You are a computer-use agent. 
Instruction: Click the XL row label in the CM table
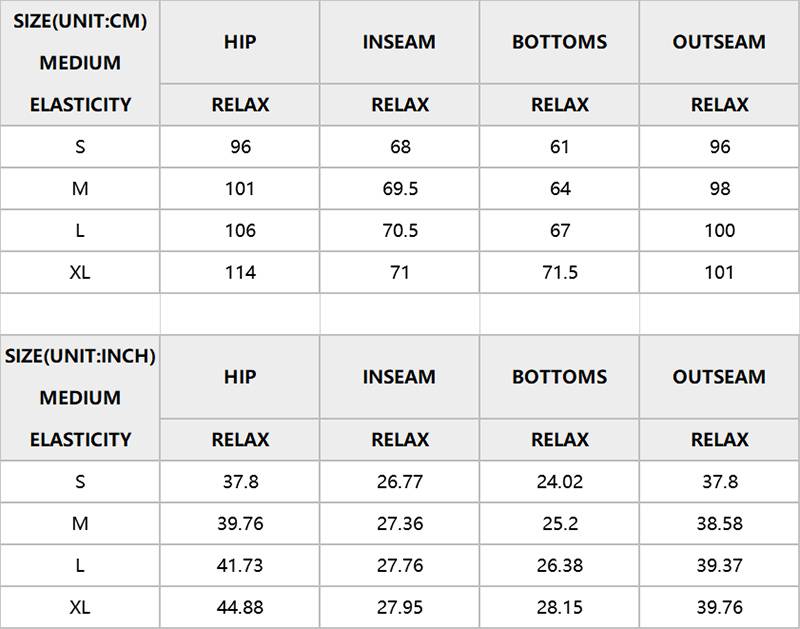80,272
